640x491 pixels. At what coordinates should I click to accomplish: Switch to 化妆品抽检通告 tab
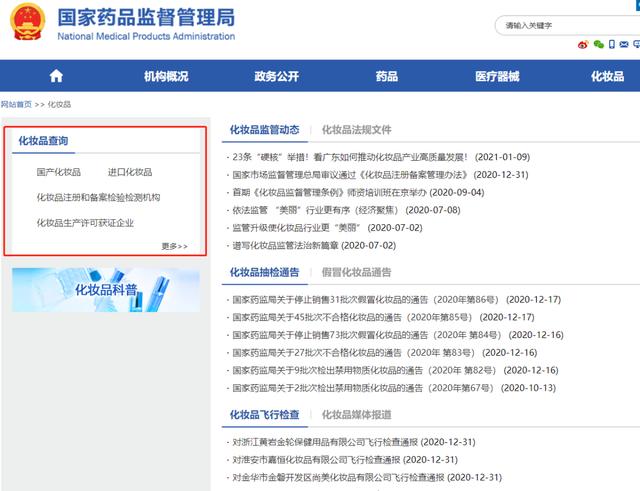coord(264,272)
